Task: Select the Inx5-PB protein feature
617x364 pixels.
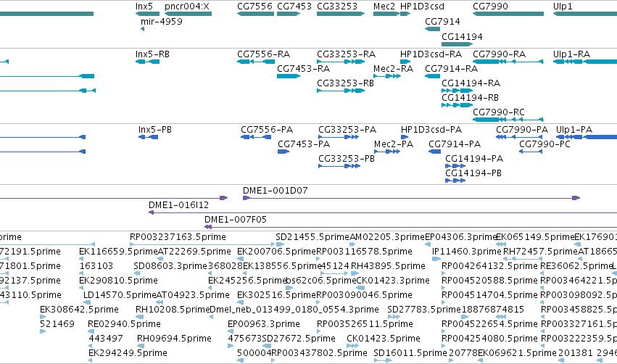Action: (x=149, y=137)
